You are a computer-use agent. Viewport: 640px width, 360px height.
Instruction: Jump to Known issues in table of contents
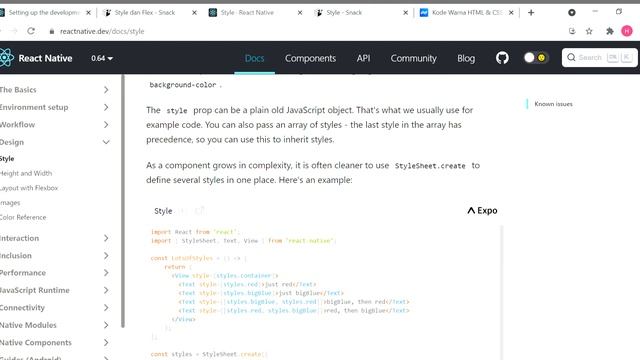pos(553,104)
